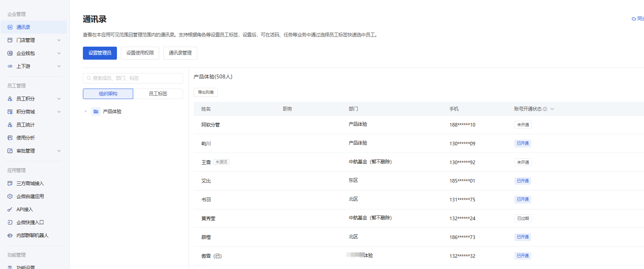644x269 pixels.
Task: Click the 设置使用权限 button
Action: point(140,53)
